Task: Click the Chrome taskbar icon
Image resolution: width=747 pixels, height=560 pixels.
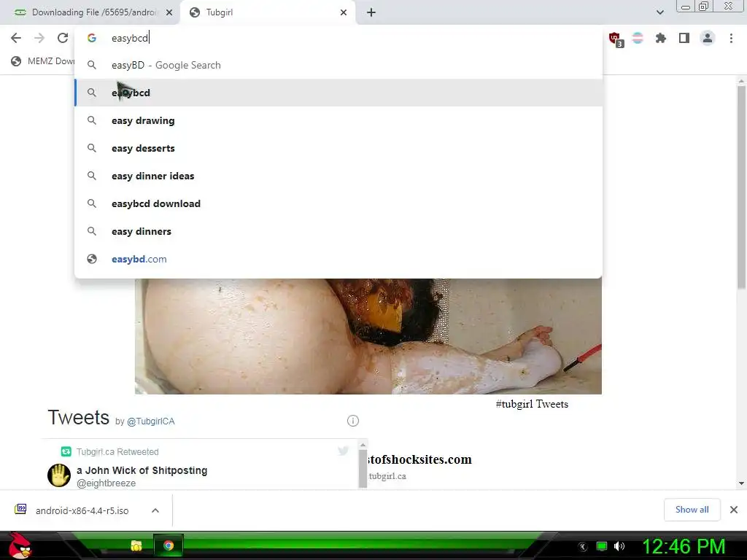Action: (x=169, y=545)
